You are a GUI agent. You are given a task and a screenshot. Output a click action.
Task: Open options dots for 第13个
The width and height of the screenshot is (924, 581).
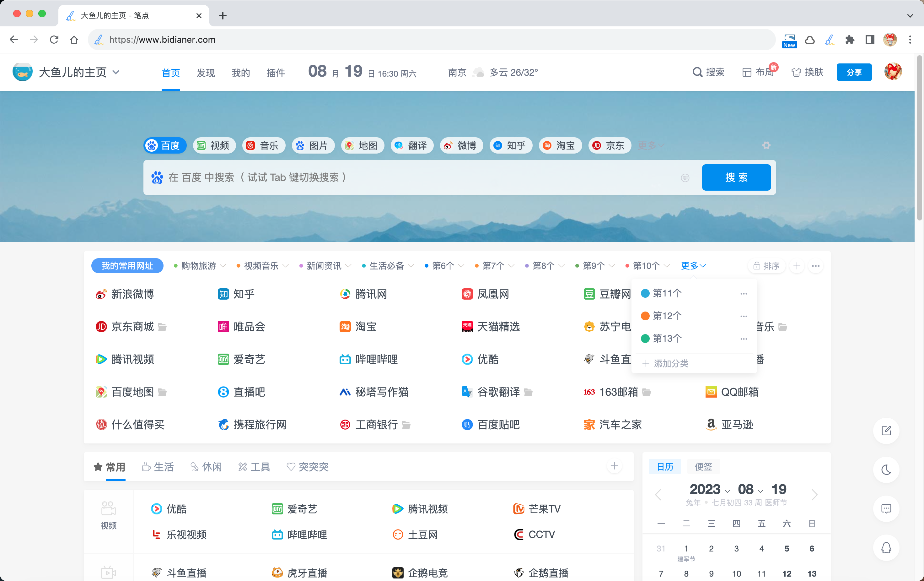744,339
